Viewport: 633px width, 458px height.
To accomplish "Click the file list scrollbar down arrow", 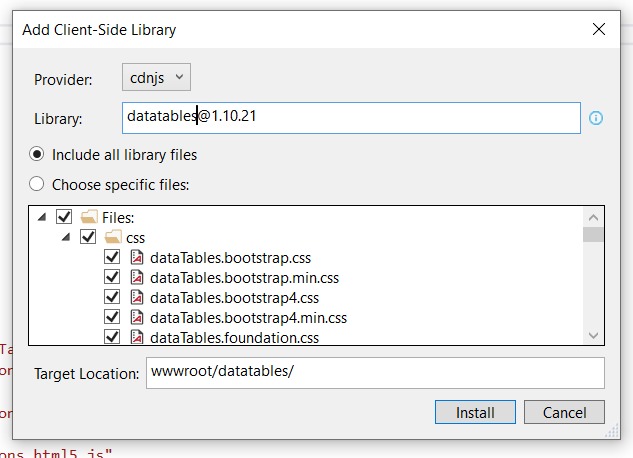I will tap(594, 336).
